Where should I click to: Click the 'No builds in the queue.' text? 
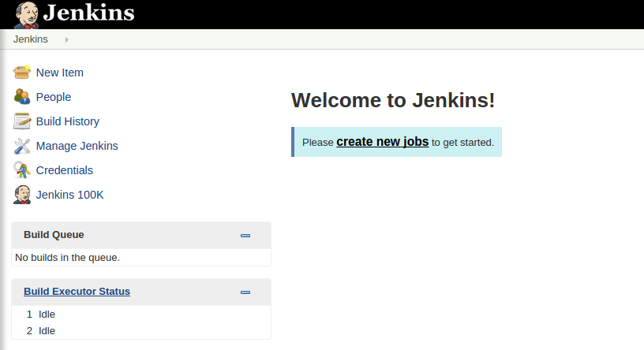pyautogui.click(x=67, y=258)
